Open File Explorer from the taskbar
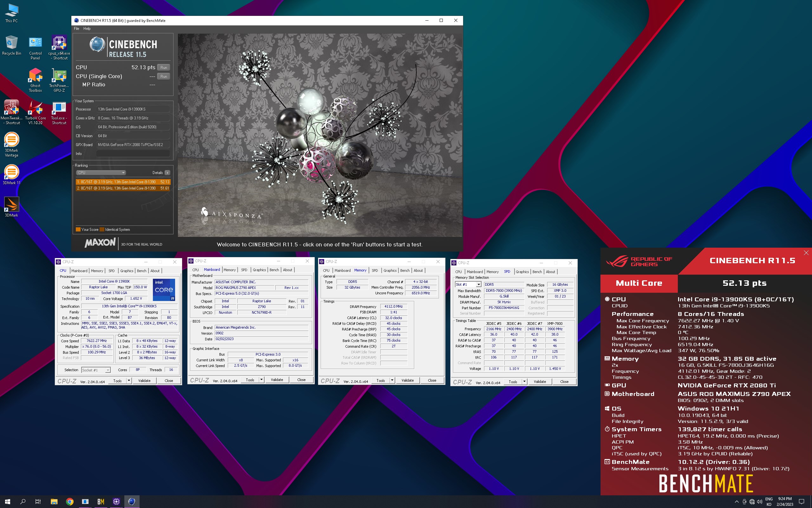 click(x=54, y=501)
